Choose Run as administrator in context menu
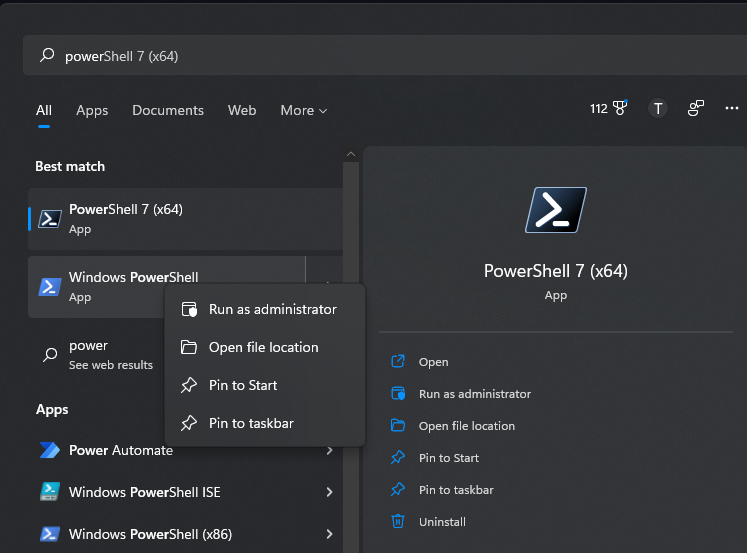The width and height of the screenshot is (747, 553). [272, 309]
